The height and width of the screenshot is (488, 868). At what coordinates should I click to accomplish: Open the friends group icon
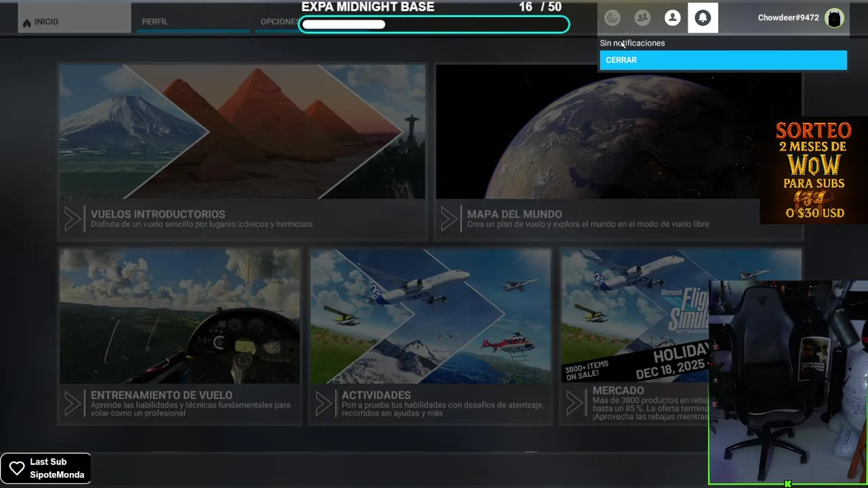(642, 18)
